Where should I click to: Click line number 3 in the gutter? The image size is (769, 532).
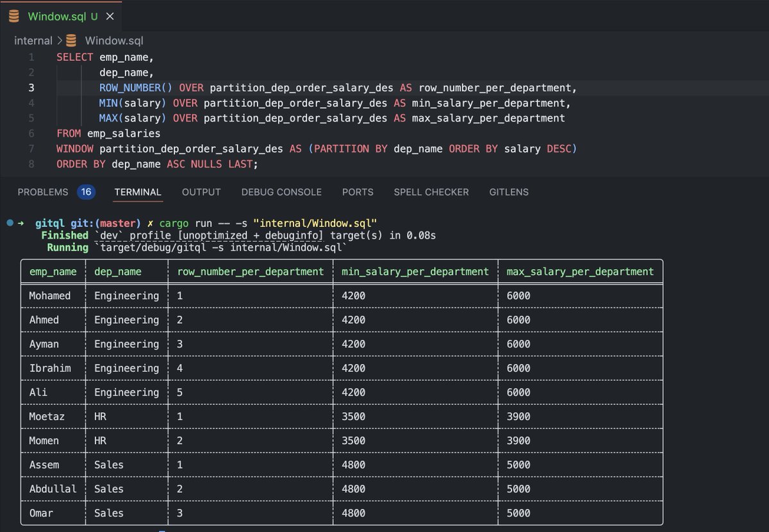[31, 88]
